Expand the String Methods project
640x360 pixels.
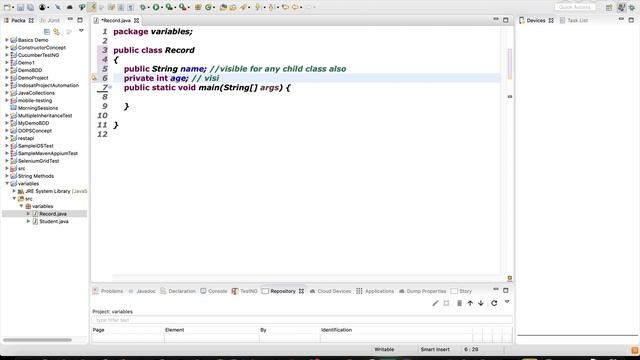7,176
